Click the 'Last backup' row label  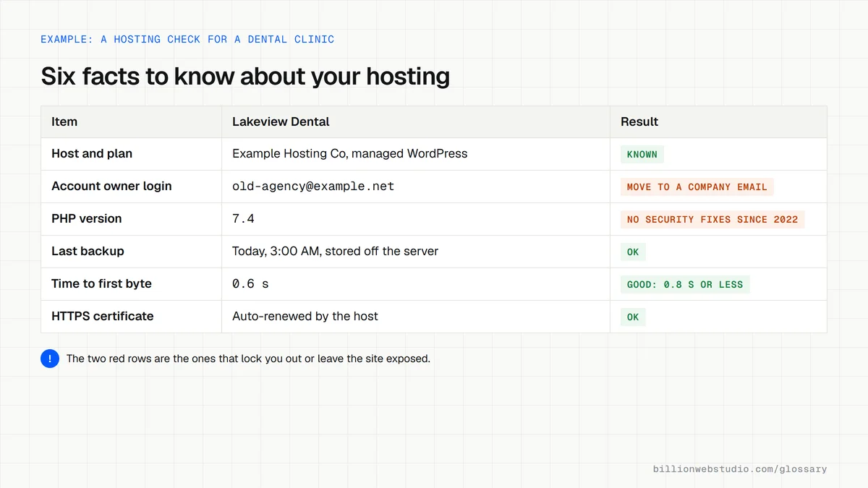pyautogui.click(x=88, y=251)
